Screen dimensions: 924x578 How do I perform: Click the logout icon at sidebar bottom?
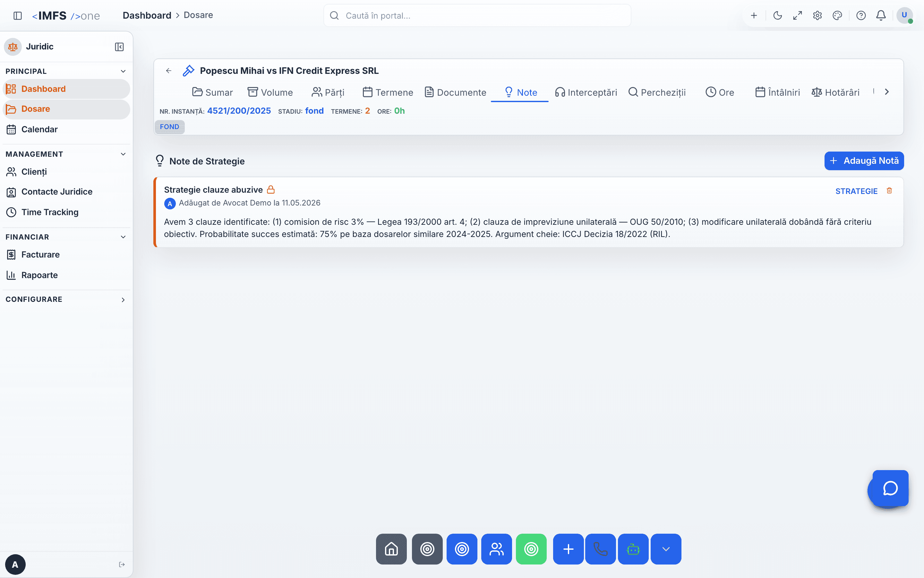point(122,564)
